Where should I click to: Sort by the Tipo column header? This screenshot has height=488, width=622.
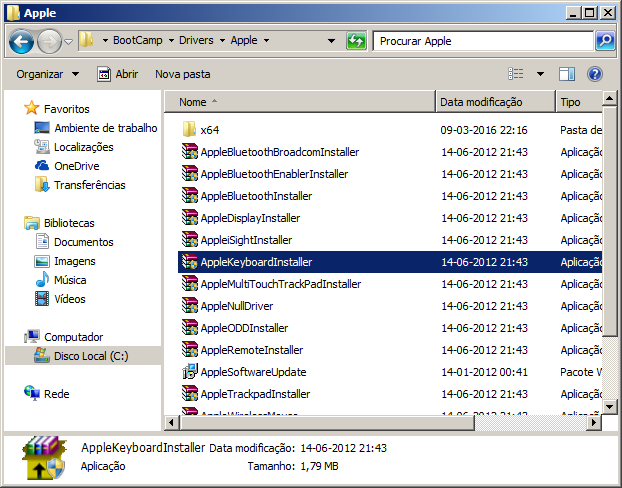[579, 102]
